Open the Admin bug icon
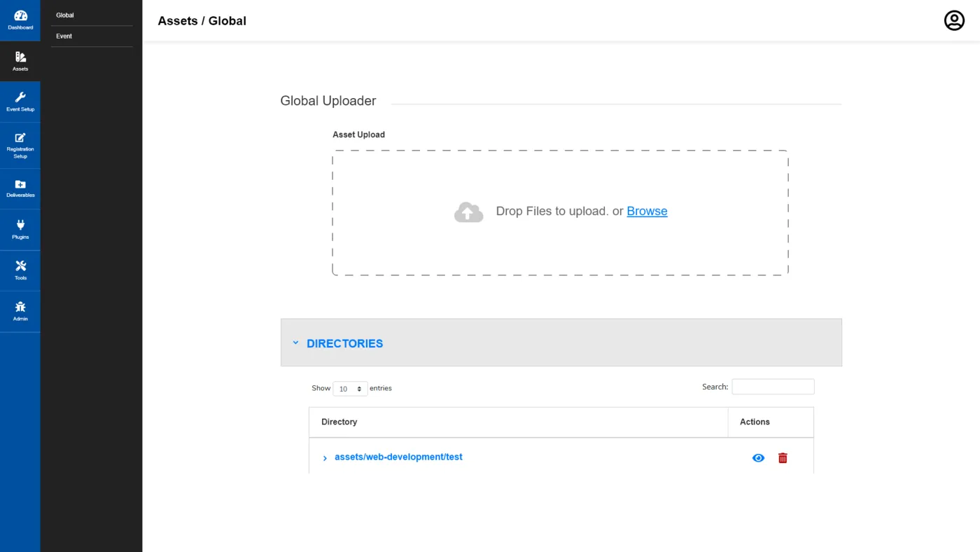 pyautogui.click(x=20, y=307)
